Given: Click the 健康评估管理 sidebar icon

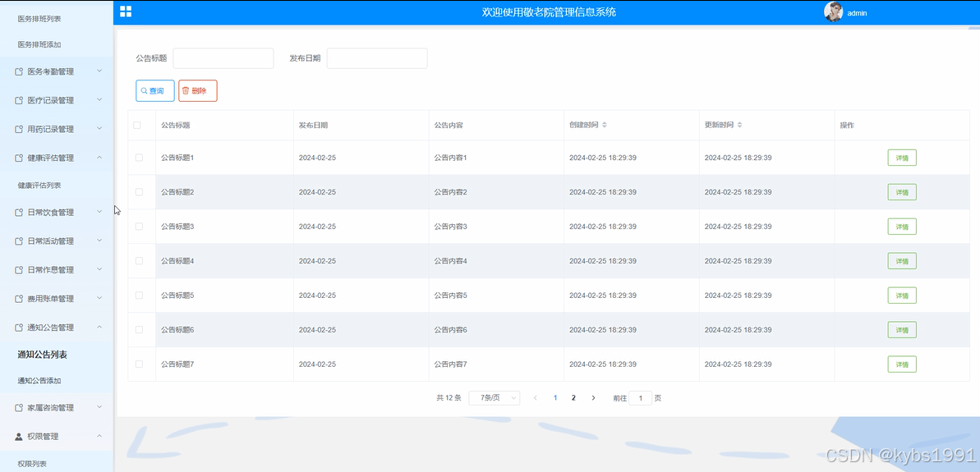Looking at the screenshot, I should [19, 158].
